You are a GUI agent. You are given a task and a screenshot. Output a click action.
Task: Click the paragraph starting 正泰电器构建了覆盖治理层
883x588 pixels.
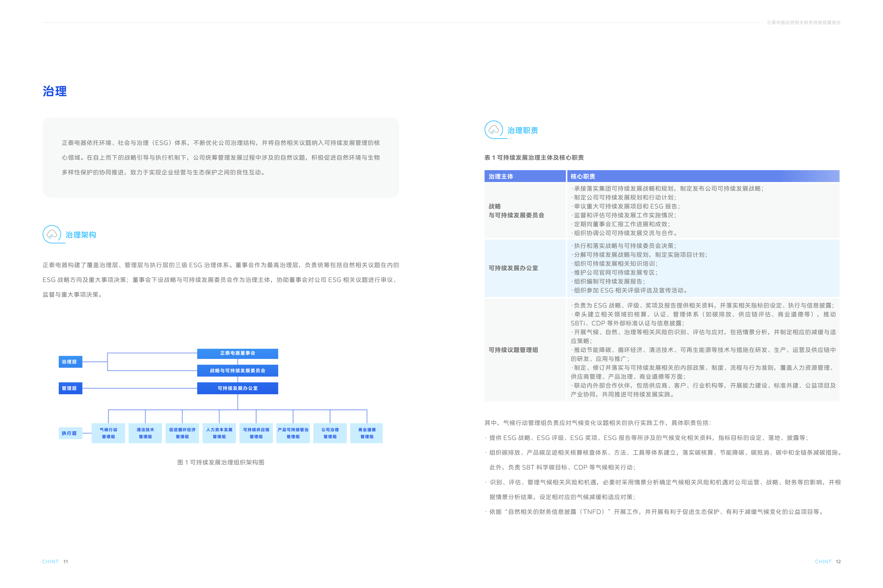(x=221, y=280)
